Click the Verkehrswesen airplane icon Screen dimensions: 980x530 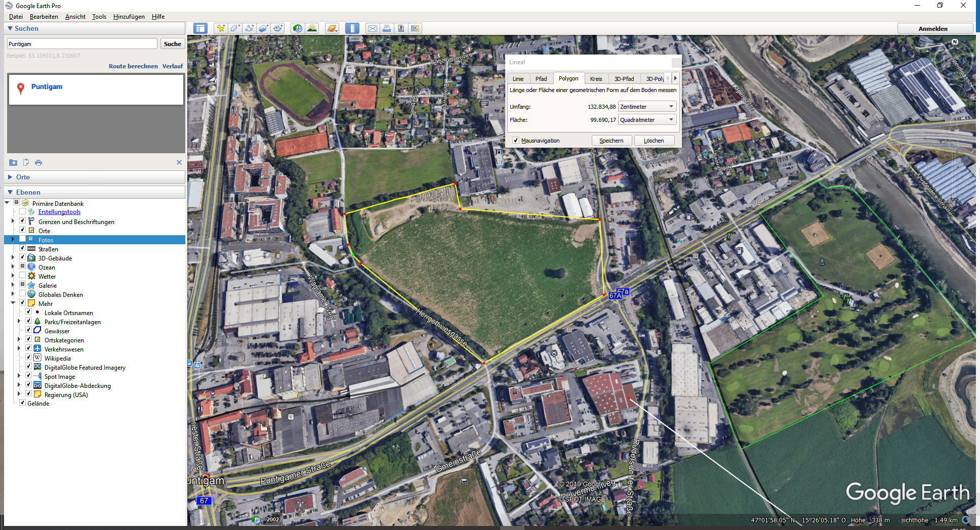37,349
